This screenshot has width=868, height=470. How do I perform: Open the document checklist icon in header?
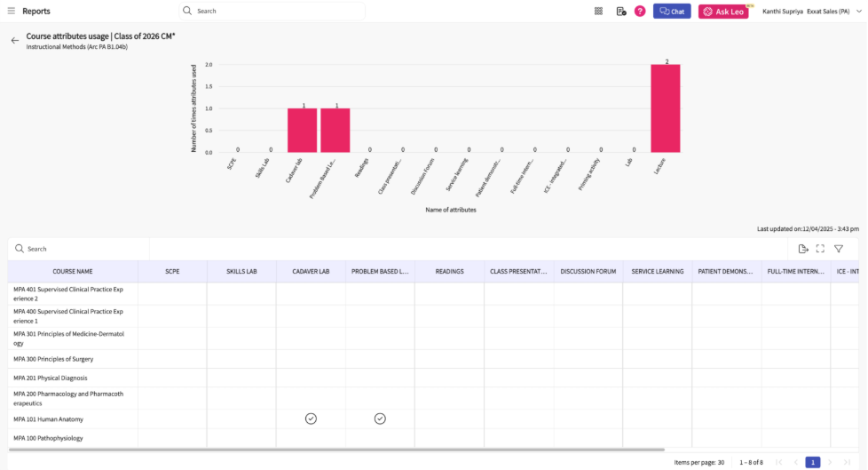[620, 11]
